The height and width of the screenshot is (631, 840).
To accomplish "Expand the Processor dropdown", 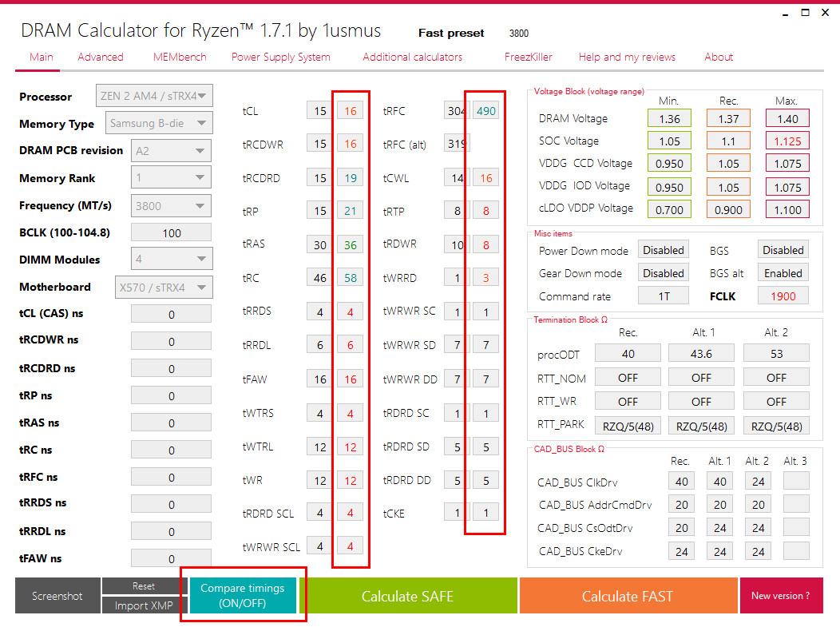I will point(154,96).
